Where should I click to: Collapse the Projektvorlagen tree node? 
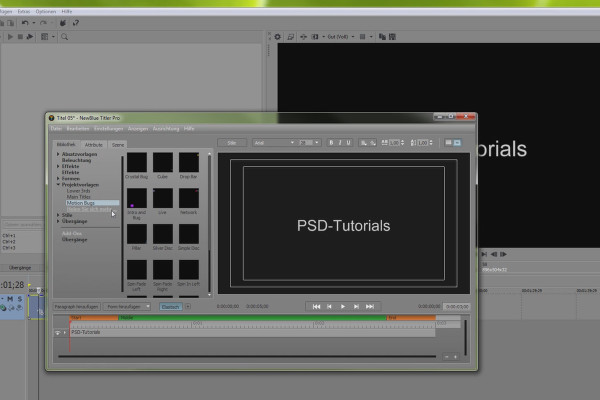58,184
